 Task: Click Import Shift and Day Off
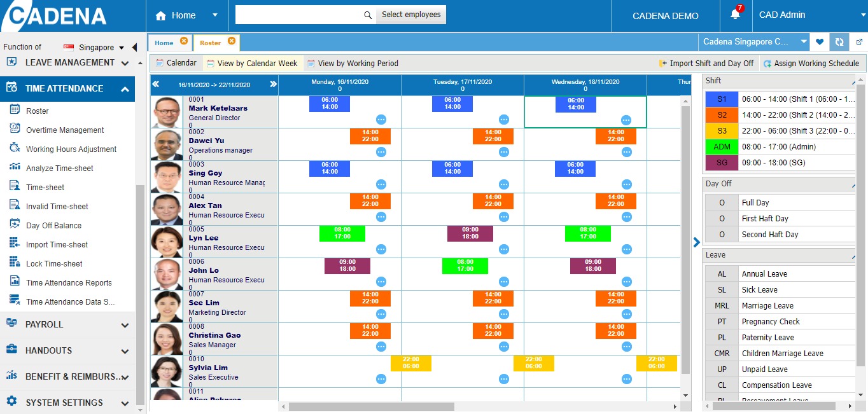pyautogui.click(x=706, y=63)
